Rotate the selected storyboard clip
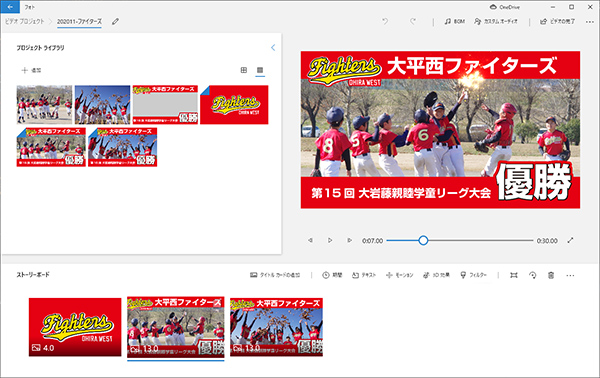Image resolution: width=600 pixels, height=378 pixels. (532, 275)
